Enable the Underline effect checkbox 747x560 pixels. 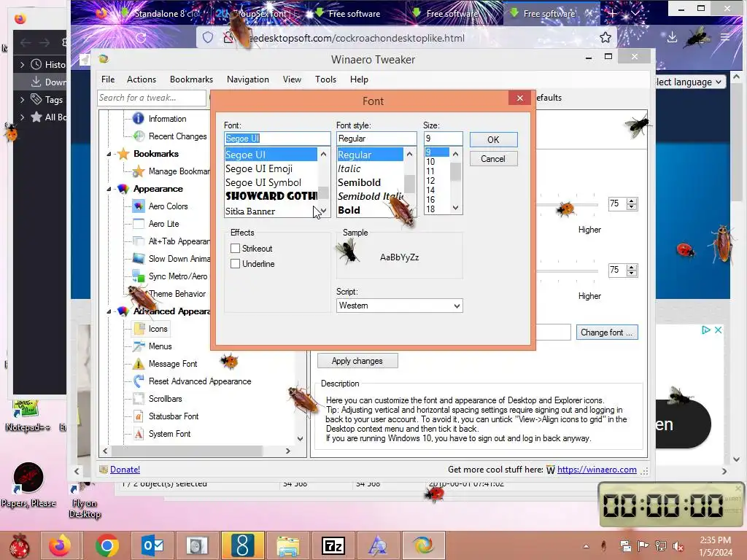click(235, 264)
